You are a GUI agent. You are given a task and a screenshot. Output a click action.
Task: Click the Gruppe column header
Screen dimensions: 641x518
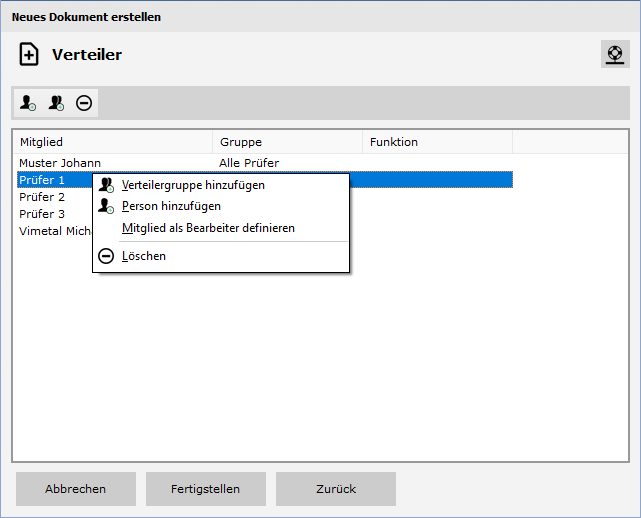(287, 142)
